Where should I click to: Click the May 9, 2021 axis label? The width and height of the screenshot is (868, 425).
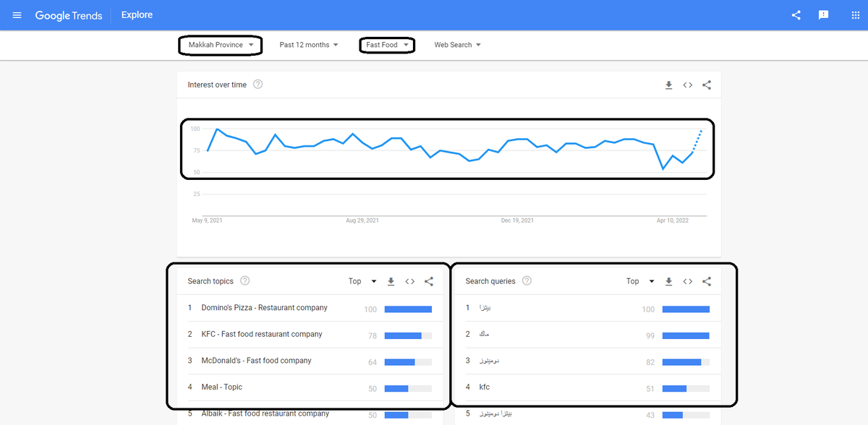207,220
